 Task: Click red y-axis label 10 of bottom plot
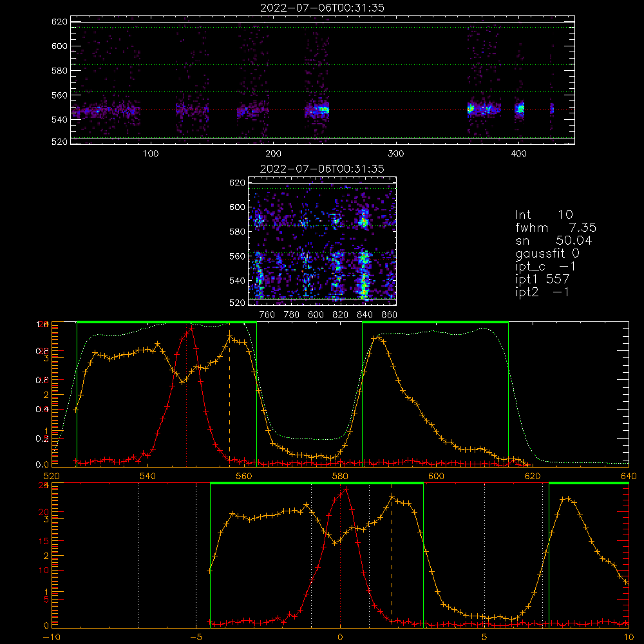pyautogui.click(x=43, y=570)
